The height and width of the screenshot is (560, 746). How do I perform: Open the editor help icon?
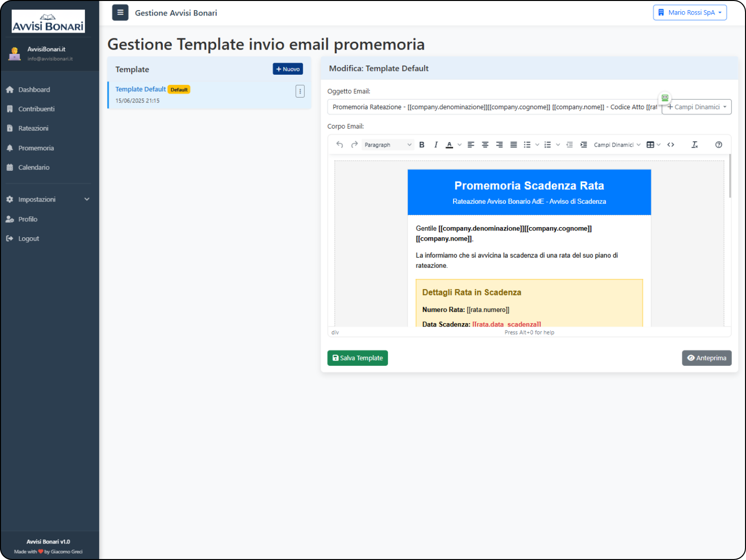(x=719, y=145)
